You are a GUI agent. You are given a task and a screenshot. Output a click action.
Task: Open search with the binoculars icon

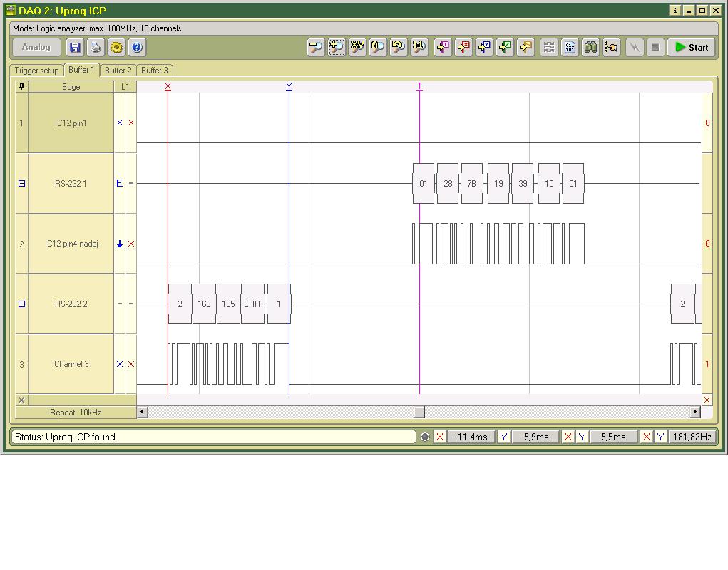click(590, 47)
